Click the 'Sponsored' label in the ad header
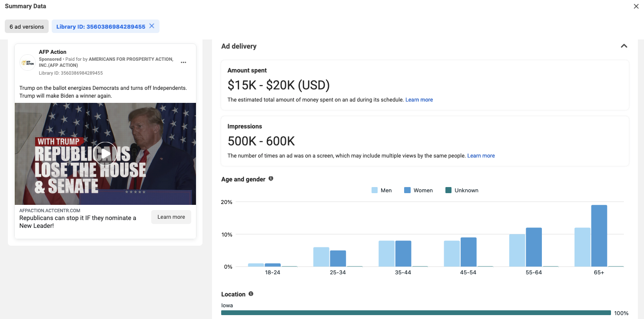Viewport: 644px width, 319px height. [x=50, y=59]
